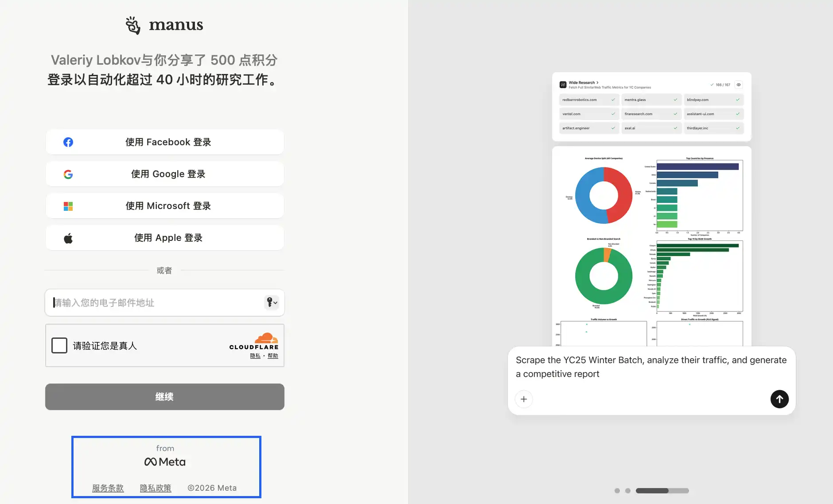Screen dimensions: 833x504
Task: Click the active carousel progress bar
Action: pyautogui.click(x=662, y=491)
